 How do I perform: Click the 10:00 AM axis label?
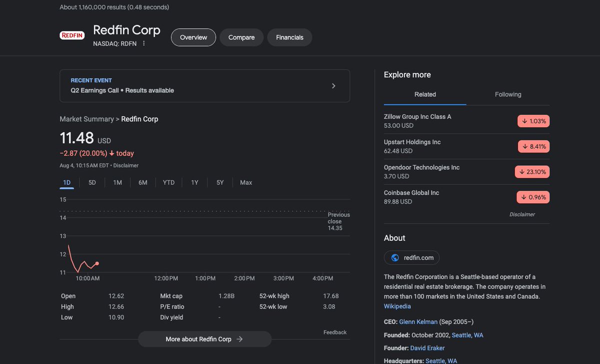click(x=87, y=278)
